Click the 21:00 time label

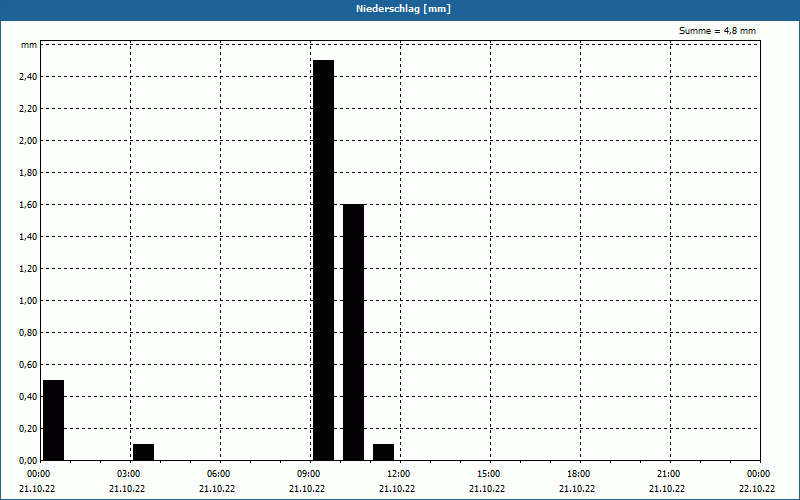pos(670,474)
